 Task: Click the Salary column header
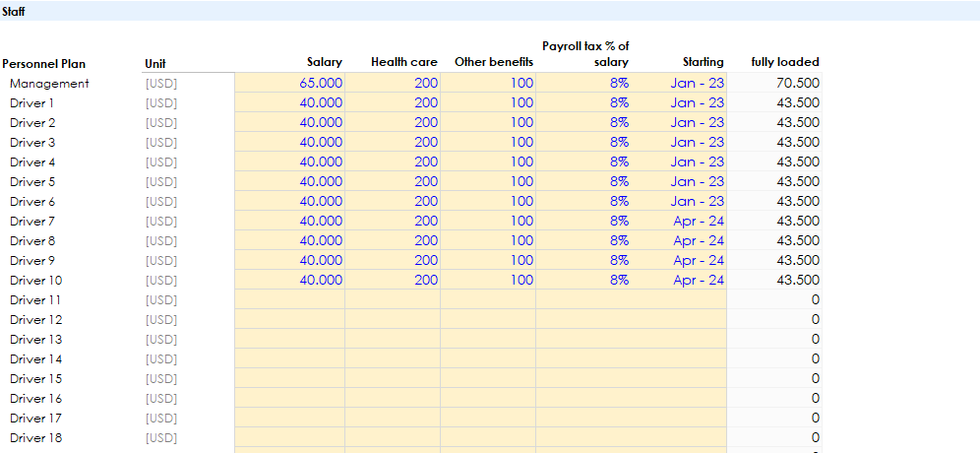click(325, 63)
